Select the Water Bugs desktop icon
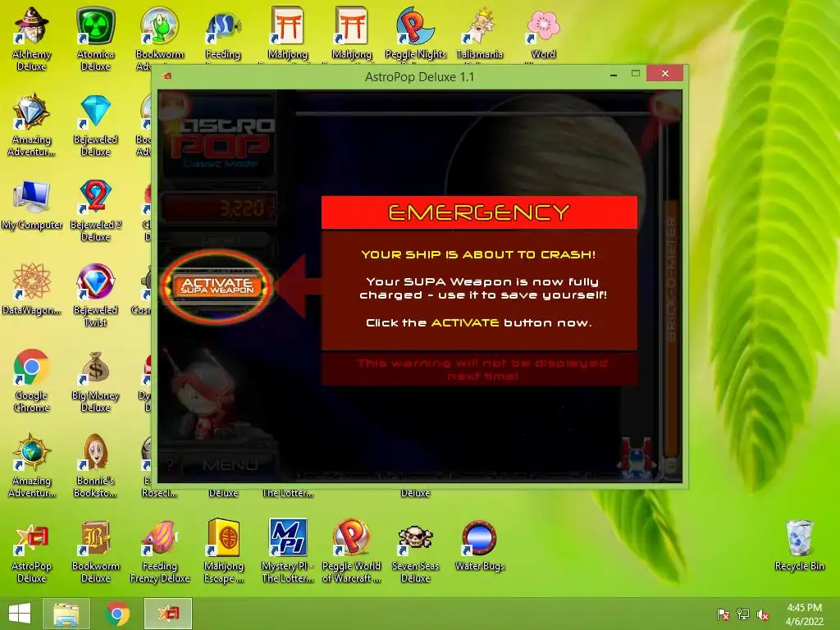 (x=479, y=546)
